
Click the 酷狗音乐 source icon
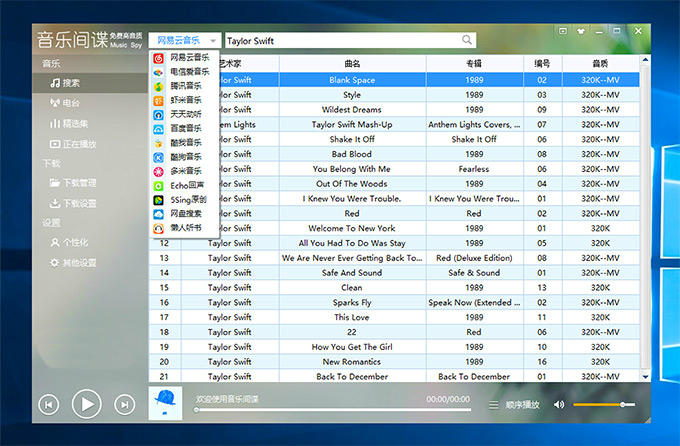[x=159, y=157]
